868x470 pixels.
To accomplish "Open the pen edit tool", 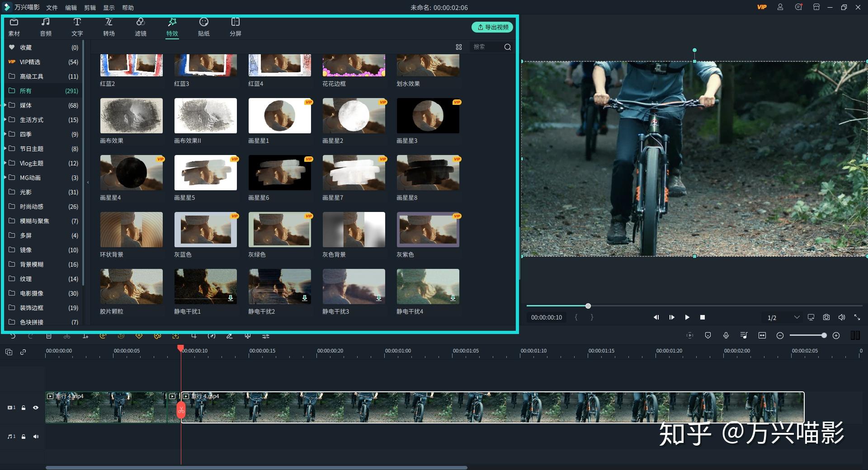I will [x=230, y=336].
